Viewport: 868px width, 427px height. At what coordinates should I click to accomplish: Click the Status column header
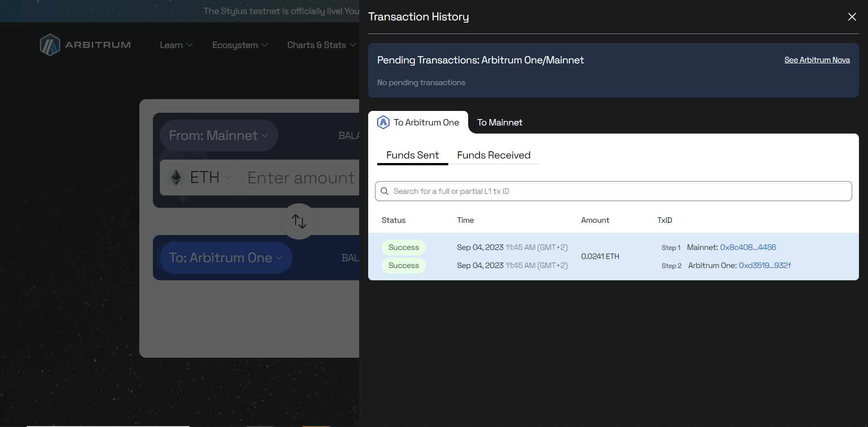pyautogui.click(x=394, y=220)
